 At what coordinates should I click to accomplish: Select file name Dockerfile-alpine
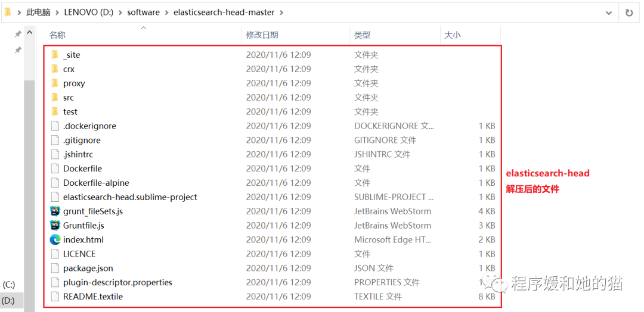[x=96, y=183]
